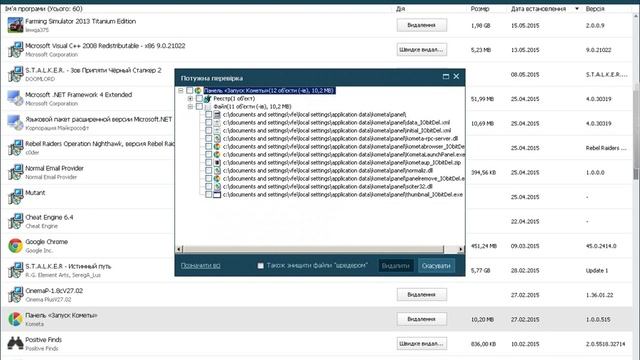Click the Версія column header

[595, 9]
